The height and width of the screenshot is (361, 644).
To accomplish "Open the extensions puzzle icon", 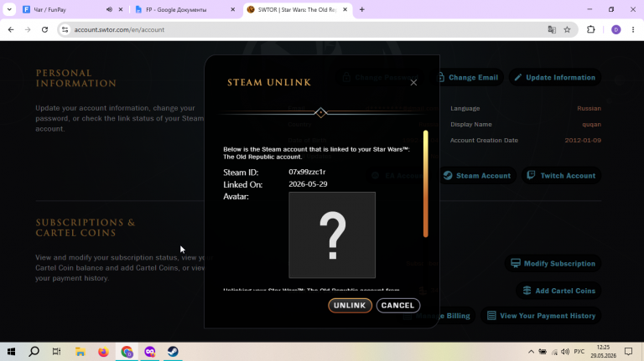I will pyautogui.click(x=591, y=29).
